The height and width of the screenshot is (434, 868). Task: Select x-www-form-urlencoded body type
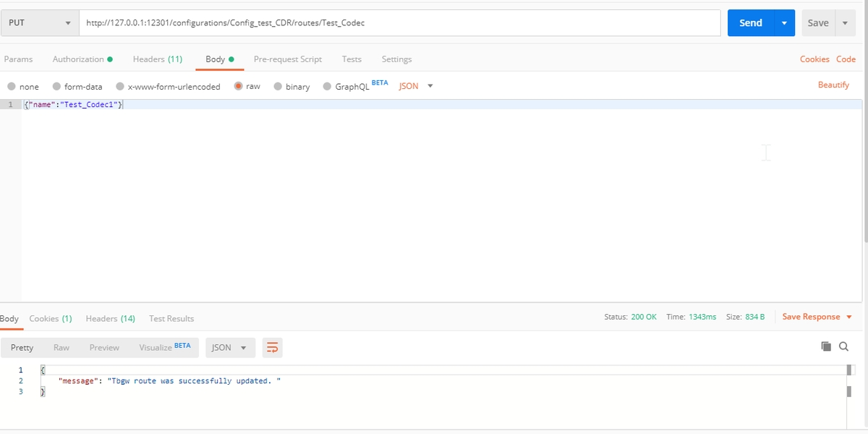pyautogui.click(x=120, y=86)
